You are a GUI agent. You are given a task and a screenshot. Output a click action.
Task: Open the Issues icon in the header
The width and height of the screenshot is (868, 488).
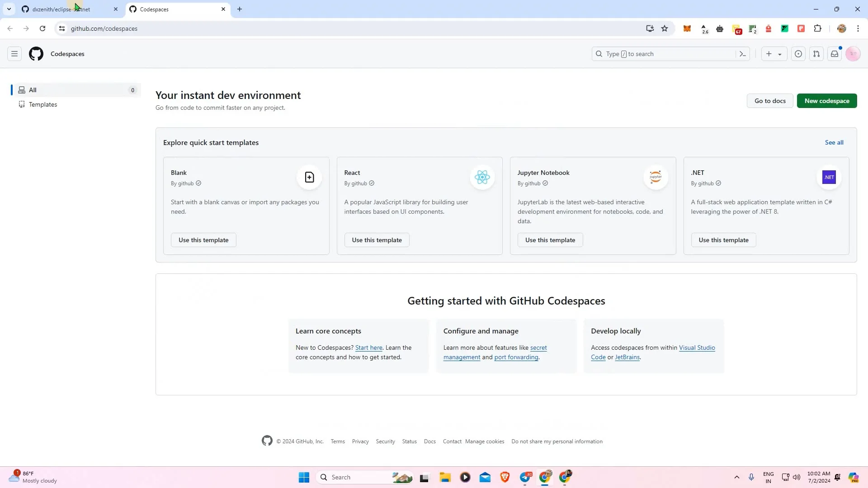coord(798,54)
